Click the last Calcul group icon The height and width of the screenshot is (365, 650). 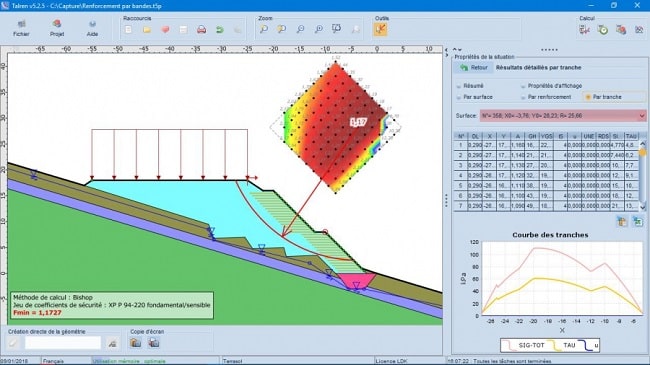tap(639, 29)
